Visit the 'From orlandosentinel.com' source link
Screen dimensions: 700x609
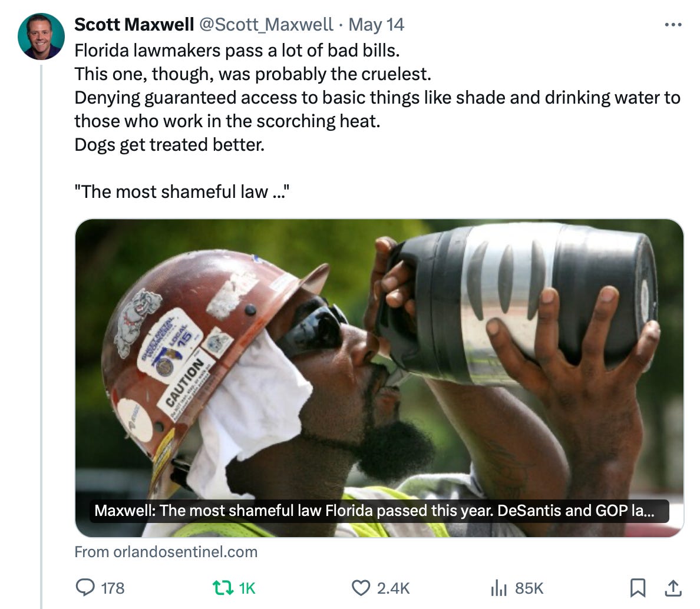(166, 552)
